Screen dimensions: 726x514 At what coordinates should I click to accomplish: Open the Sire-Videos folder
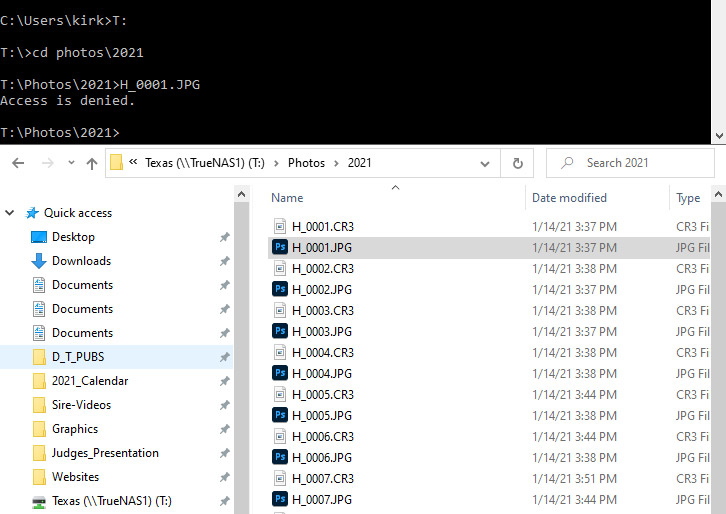point(81,405)
